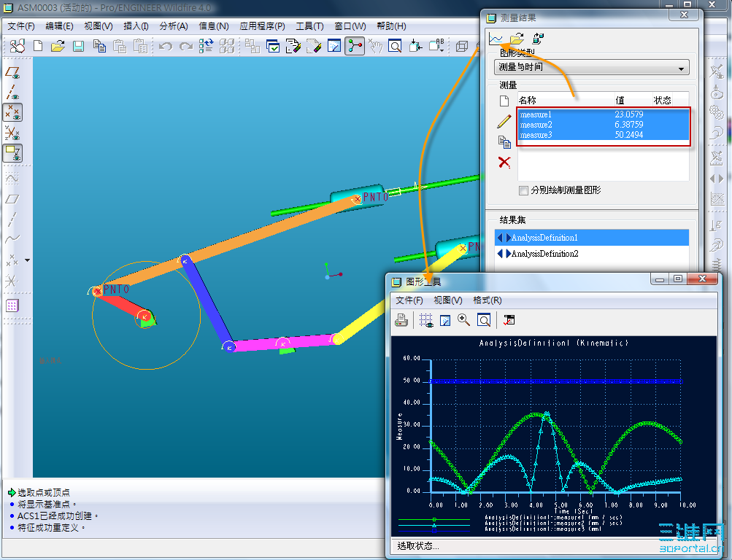Activate the mechanism connections icon with colored nodes

pos(355,46)
